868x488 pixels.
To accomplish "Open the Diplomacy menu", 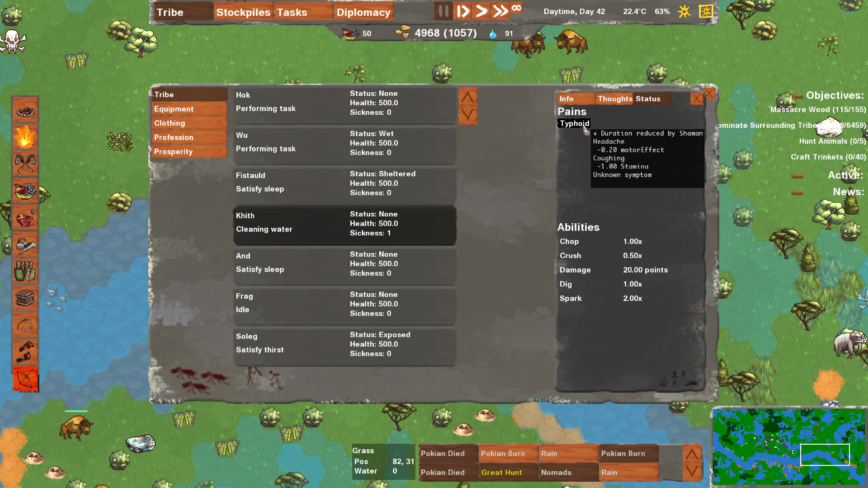I will tap(363, 12).
